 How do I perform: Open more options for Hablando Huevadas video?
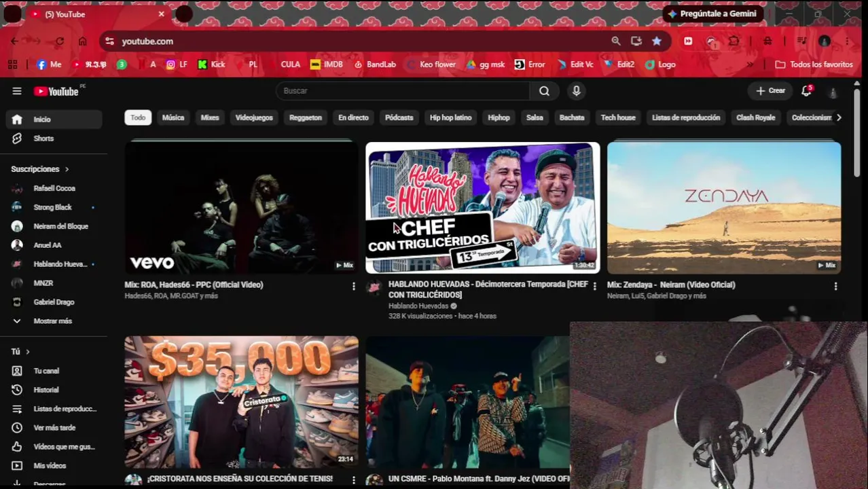coord(594,287)
